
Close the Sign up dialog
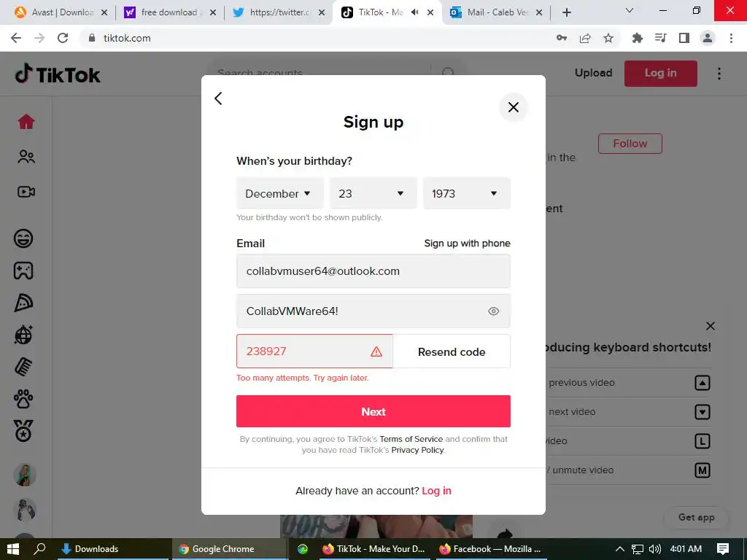pyautogui.click(x=513, y=107)
